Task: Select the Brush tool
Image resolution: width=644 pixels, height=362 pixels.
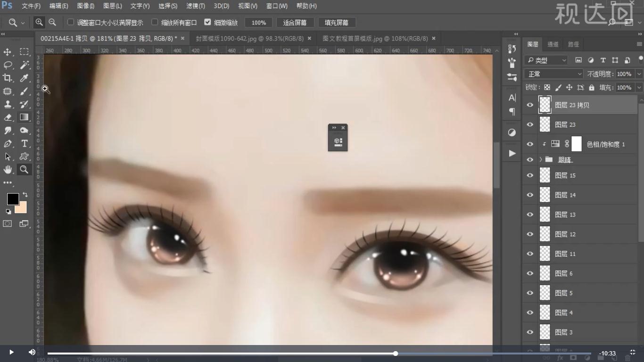Action: 24,91
